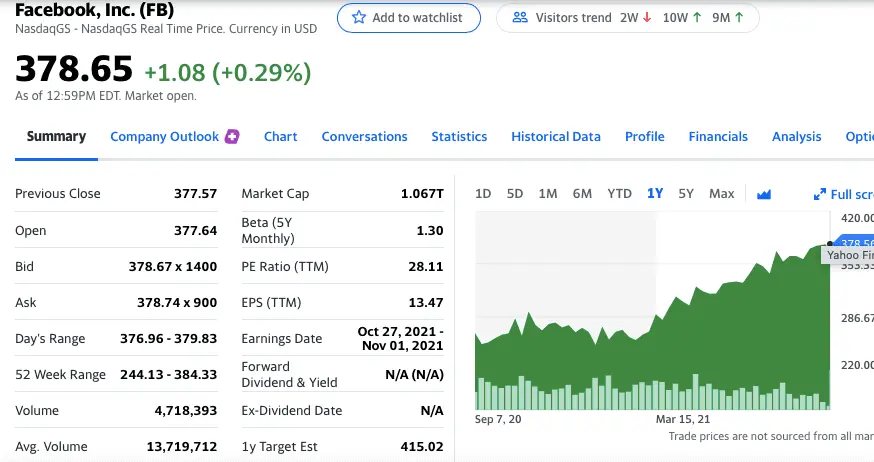Select the 6M chart range
Screen dimensions: 874x462
(582, 193)
